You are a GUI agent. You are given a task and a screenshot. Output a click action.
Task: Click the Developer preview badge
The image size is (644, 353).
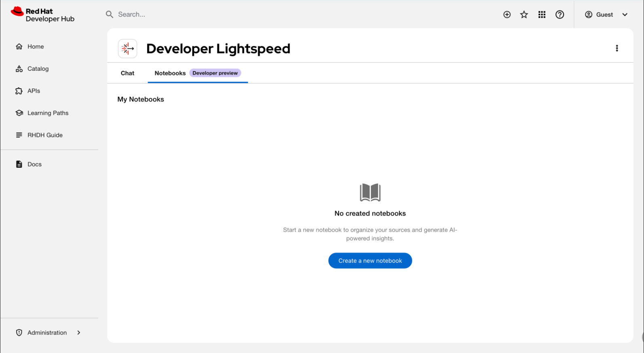click(215, 73)
